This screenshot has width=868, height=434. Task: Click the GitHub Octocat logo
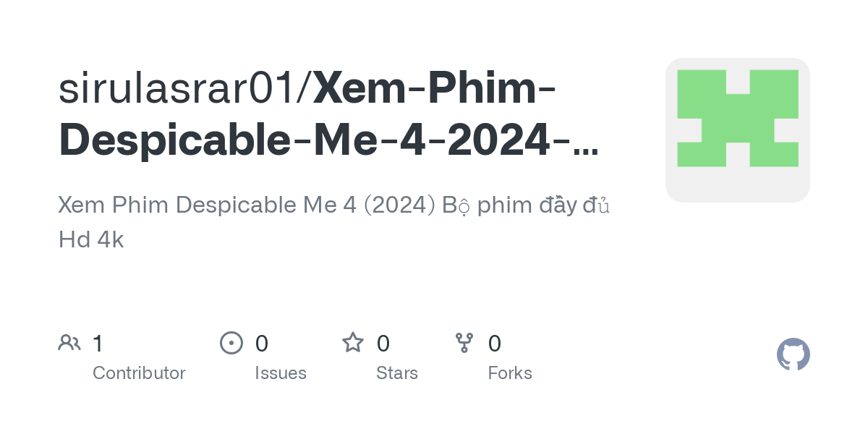793,354
